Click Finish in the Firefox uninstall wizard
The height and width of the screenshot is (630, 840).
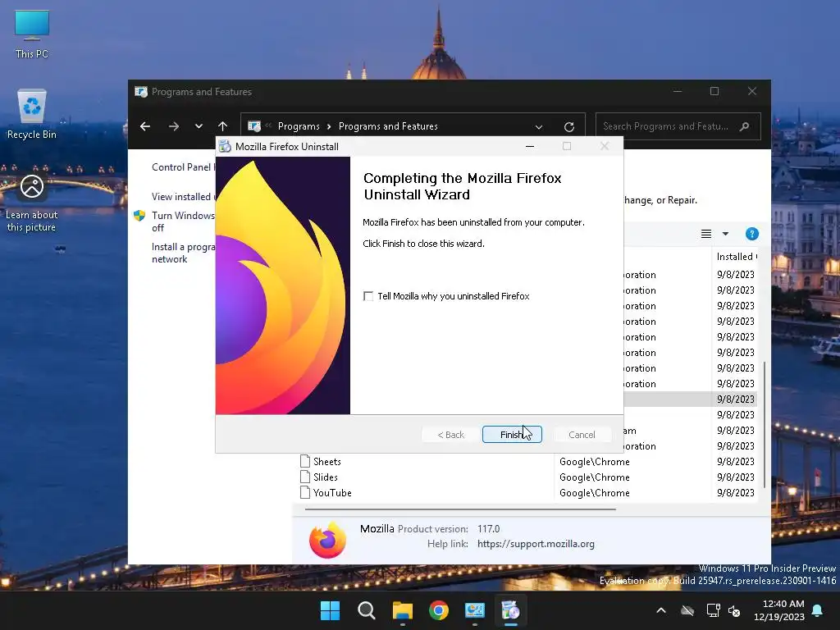point(512,435)
